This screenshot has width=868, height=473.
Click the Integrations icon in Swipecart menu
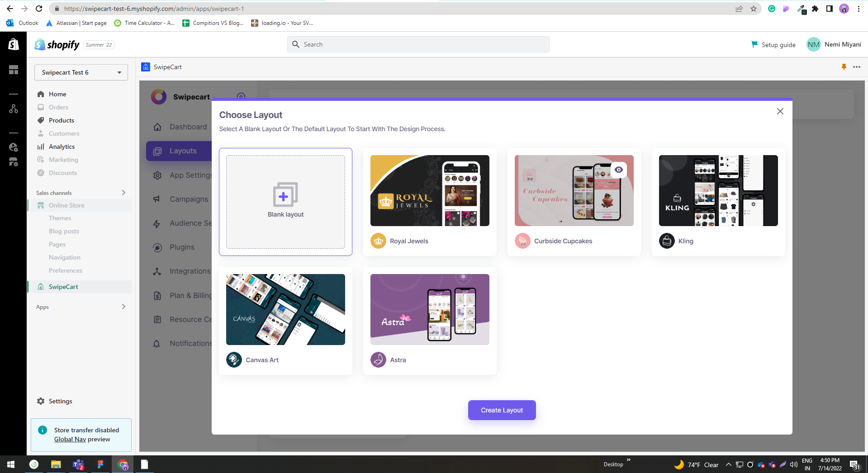coord(157,271)
